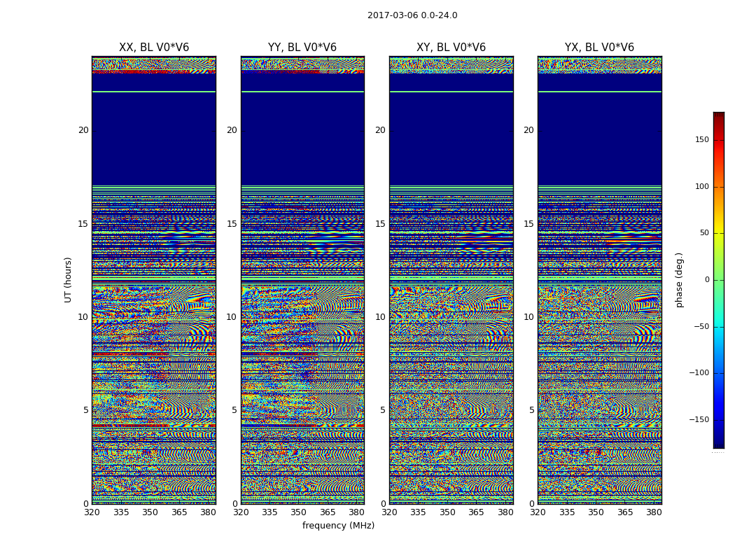Screen dimensions: 735x560
Task: Click the frequency (MHz) axis label
Action: point(338,525)
